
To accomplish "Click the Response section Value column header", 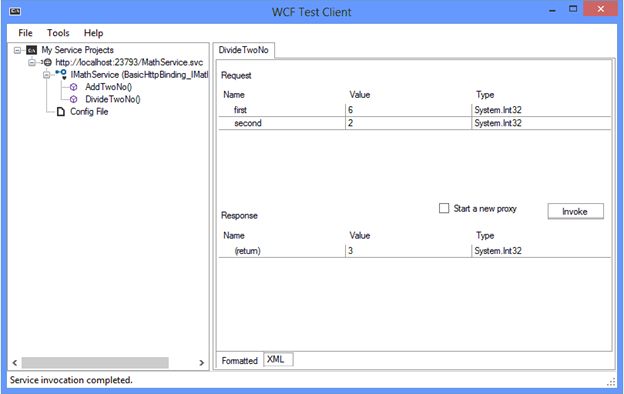I will pyautogui.click(x=360, y=236).
